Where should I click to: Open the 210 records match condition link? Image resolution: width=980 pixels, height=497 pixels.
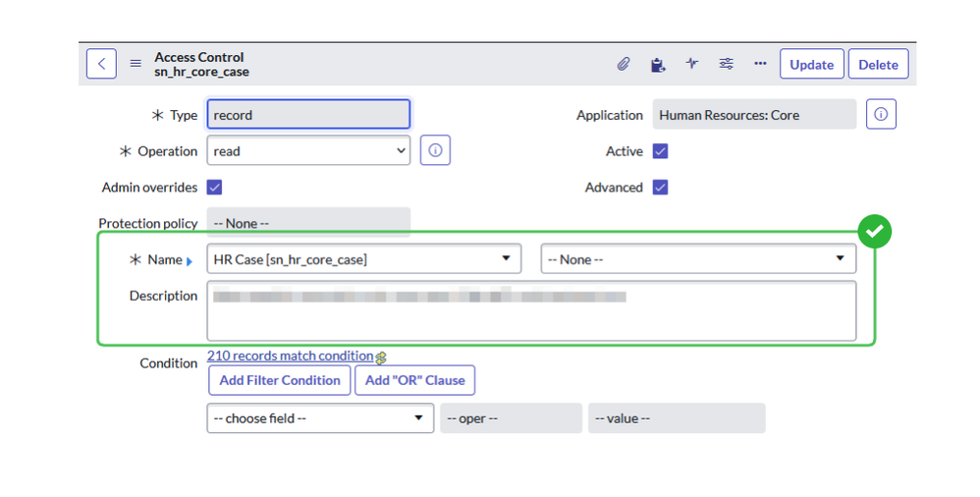click(x=290, y=356)
